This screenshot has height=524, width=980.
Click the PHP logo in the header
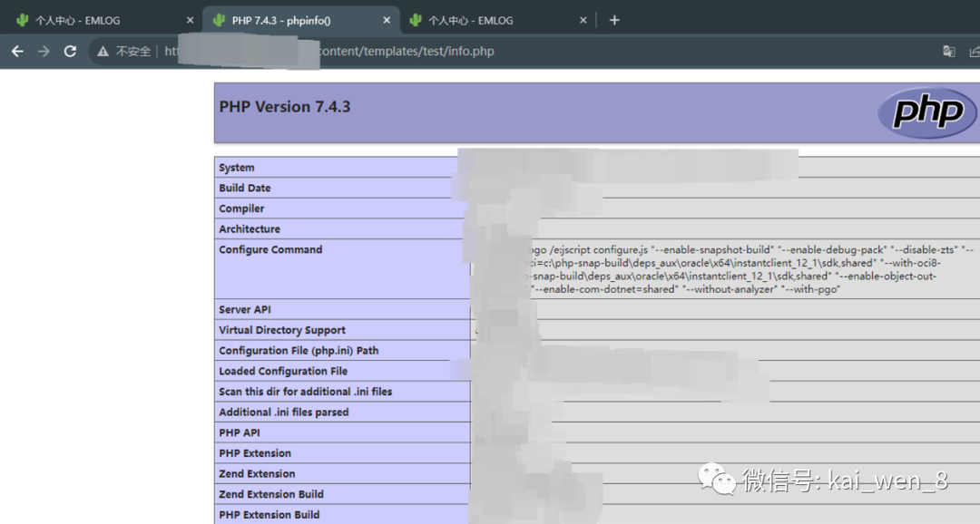pyautogui.click(x=927, y=112)
